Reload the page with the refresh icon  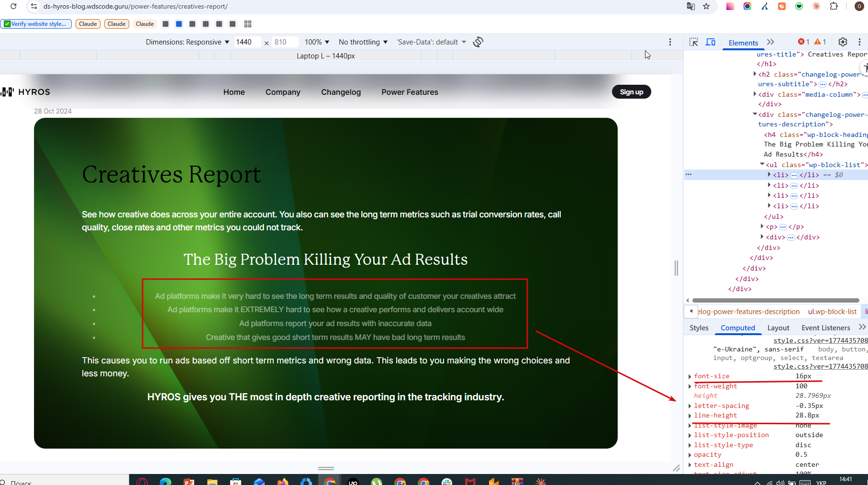pos(13,6)
